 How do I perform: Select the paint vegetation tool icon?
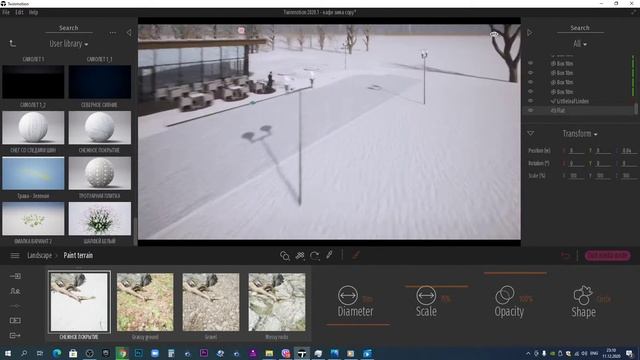300,256
